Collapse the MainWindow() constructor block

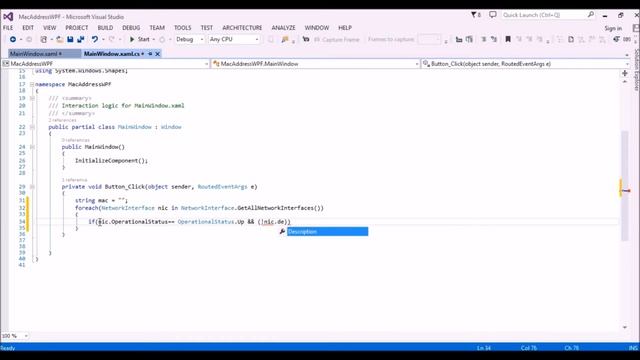click(x=32, y=147)
